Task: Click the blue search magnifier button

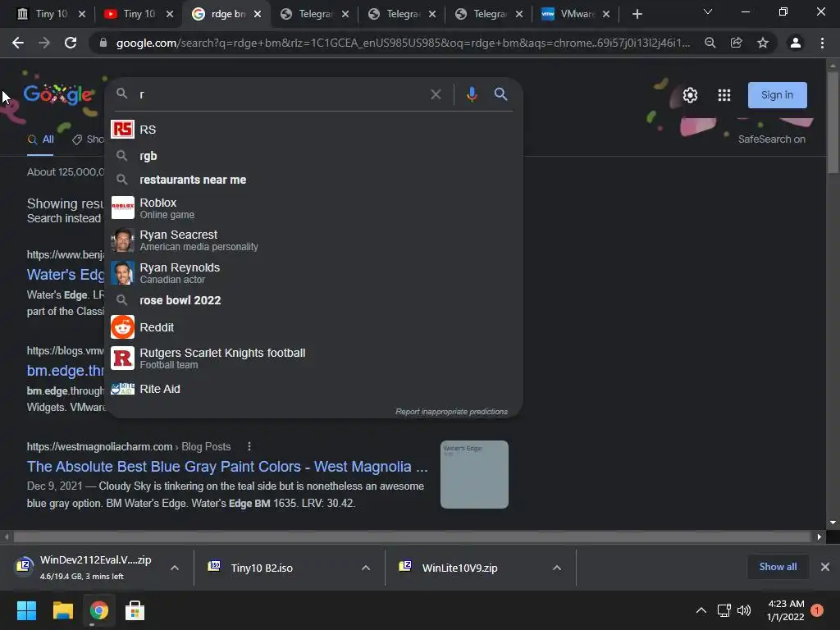Action: pyautogui.click(x=501, y=94)
